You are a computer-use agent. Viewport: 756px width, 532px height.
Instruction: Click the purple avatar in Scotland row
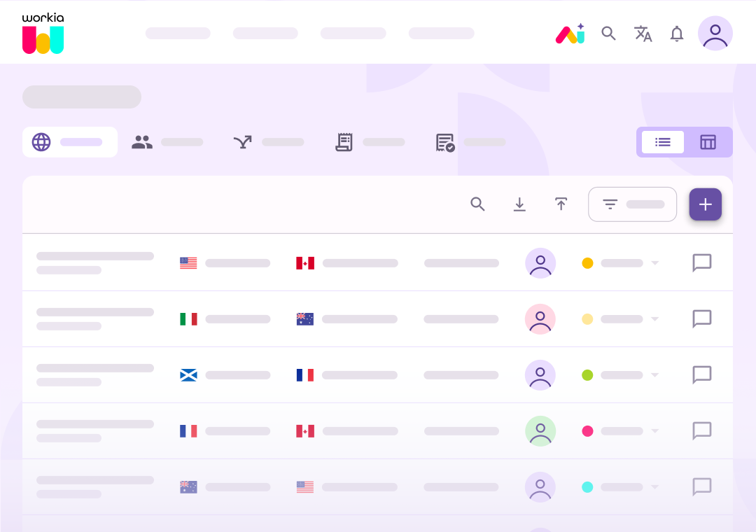click(x=540, y=374)
